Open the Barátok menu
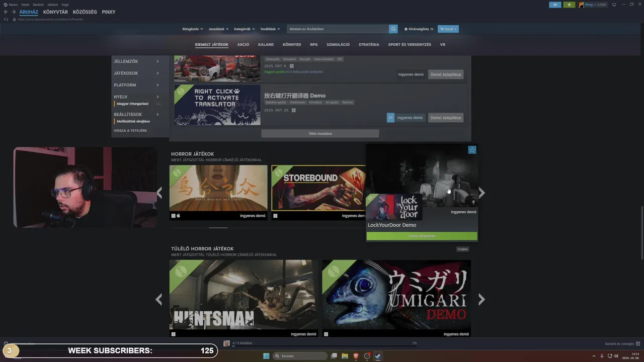This screenshot has width=644, height=362. (38, 5)
